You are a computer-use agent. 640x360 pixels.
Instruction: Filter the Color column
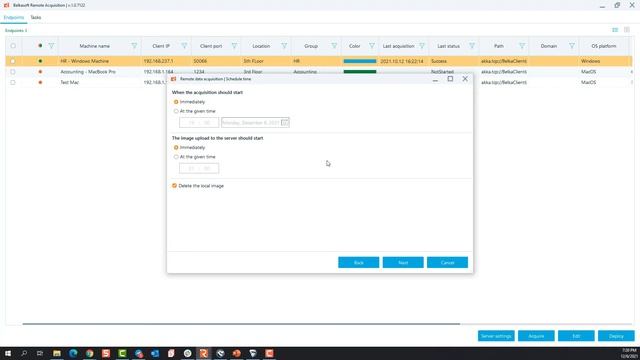pyautogui.click(x=371, y=46)
